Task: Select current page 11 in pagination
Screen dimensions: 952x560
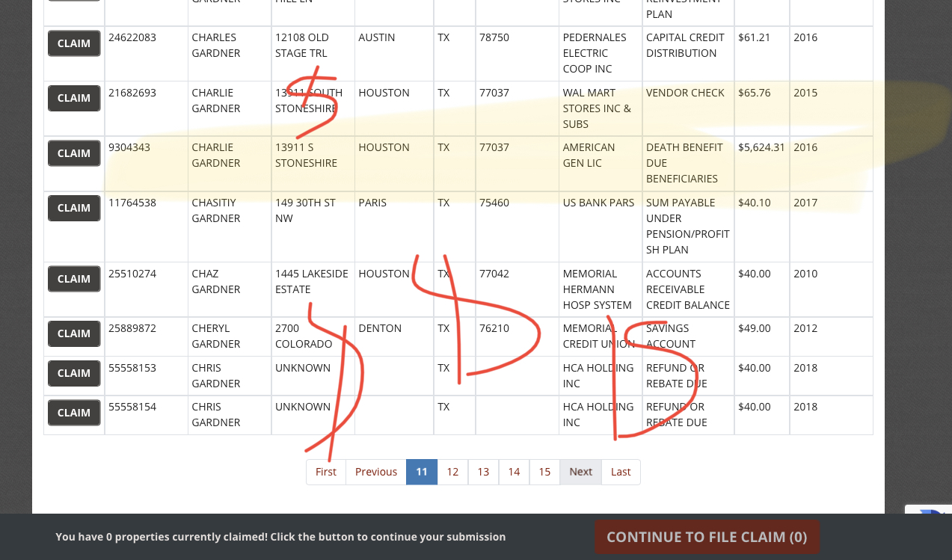Action: (422, 472)
